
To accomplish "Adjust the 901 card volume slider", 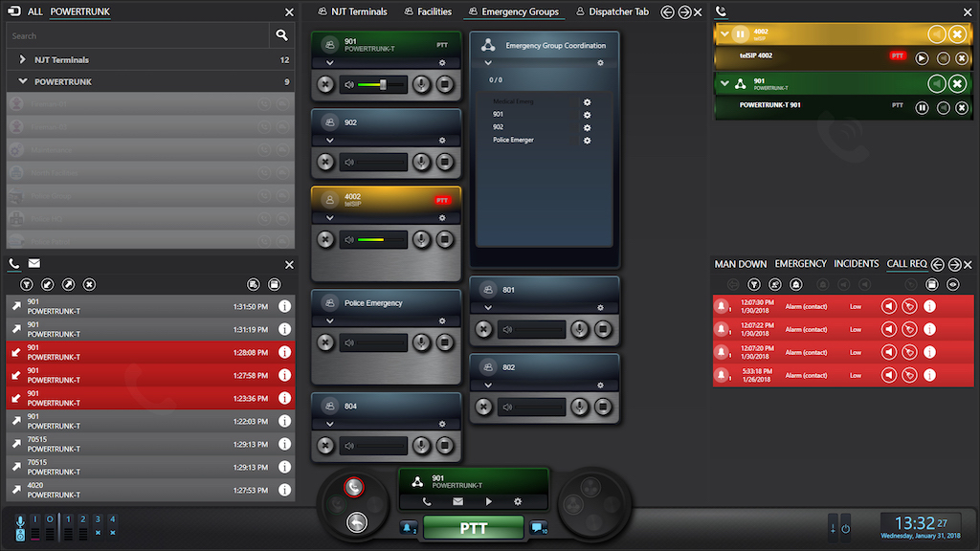I will tap(382, 85).
